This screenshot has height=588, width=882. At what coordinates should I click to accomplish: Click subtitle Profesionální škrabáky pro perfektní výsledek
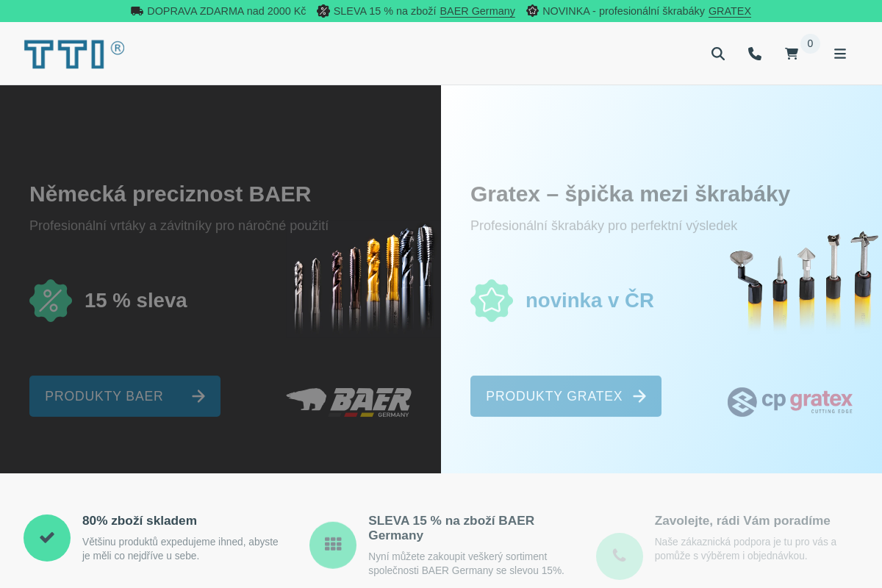603,226
